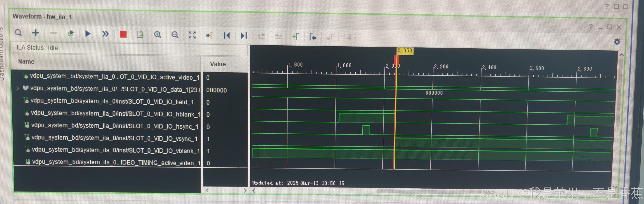Expand the SLOT_0_VID_IO_data_1 bus signal

(x=17, y=88)
